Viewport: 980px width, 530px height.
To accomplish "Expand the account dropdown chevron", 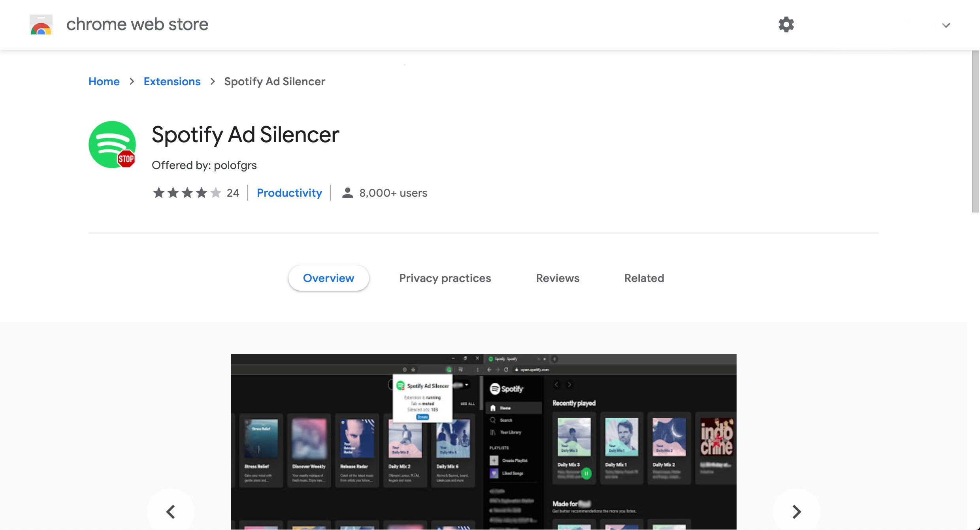I will pyautogui.click(x=946, y=24).
